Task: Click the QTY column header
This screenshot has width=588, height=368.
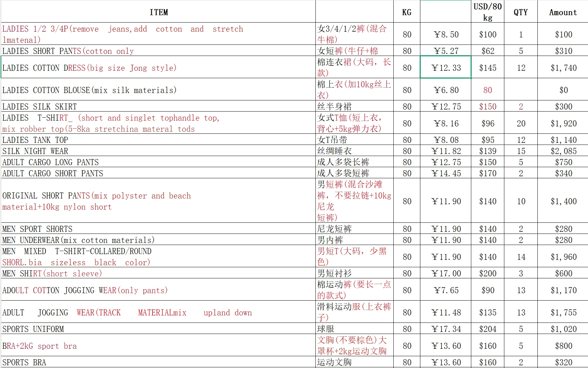Action: pyautogui.click(x=521, y=12)
